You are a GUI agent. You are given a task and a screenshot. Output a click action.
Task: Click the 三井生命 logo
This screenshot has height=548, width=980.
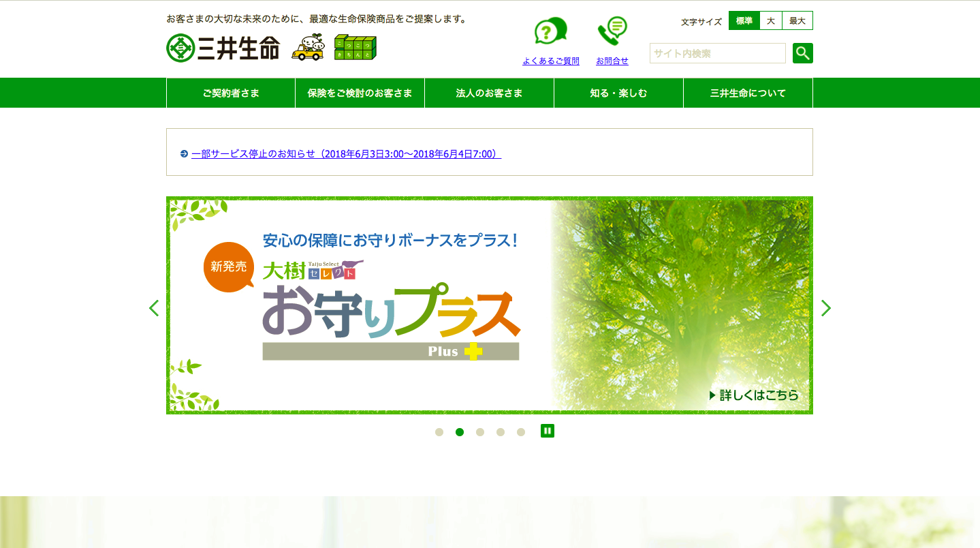223,48
